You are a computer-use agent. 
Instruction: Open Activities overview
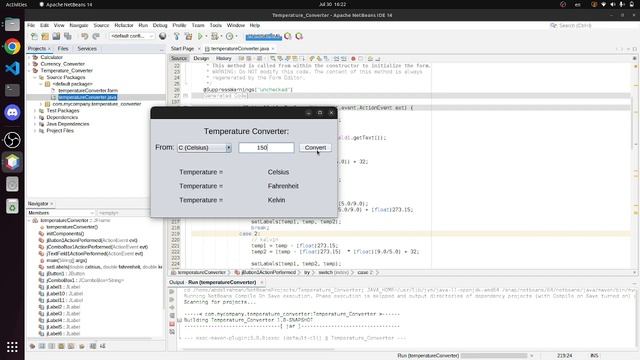pos(16,4)
